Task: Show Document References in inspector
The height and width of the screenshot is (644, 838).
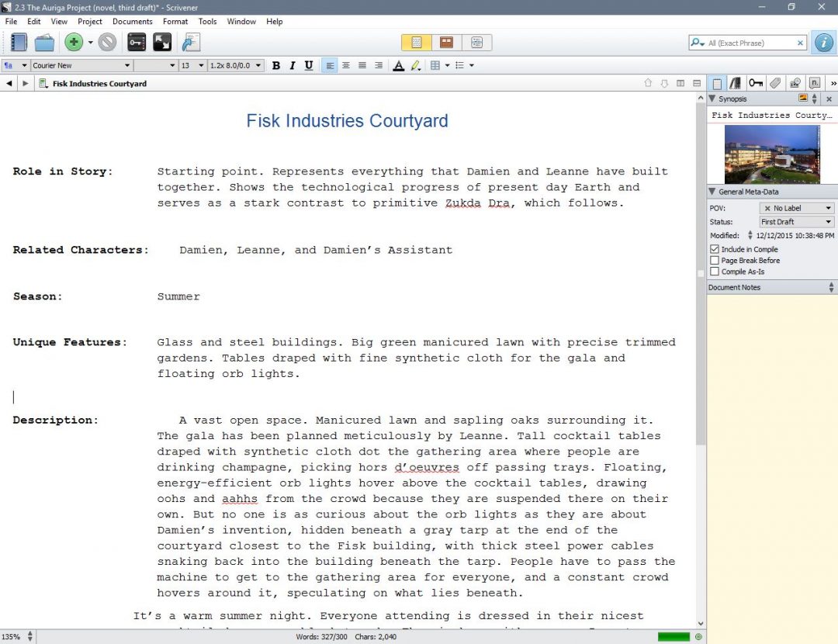Action: pos(736,83)
